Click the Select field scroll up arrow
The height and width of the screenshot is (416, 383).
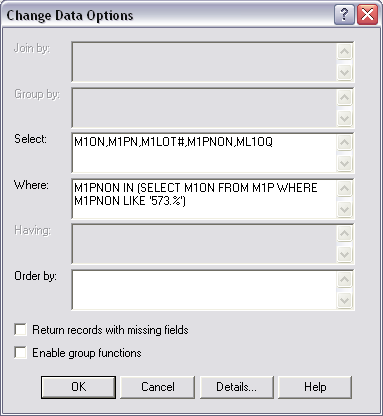345,143
